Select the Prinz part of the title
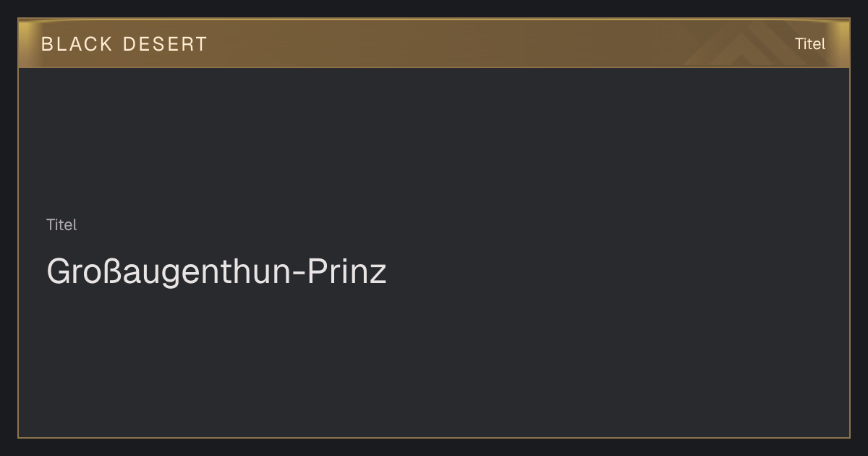The image size is (868, 456). coord(348,272)
